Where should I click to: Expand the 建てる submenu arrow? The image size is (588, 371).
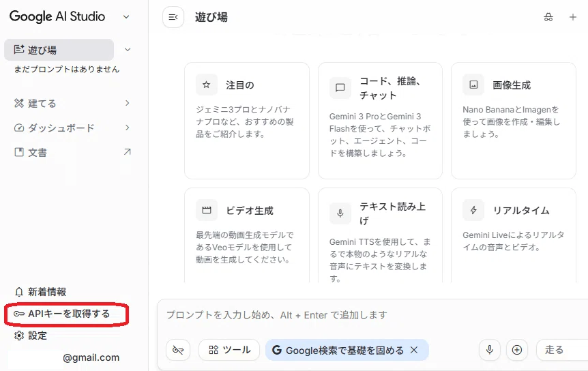coord(128,103)
